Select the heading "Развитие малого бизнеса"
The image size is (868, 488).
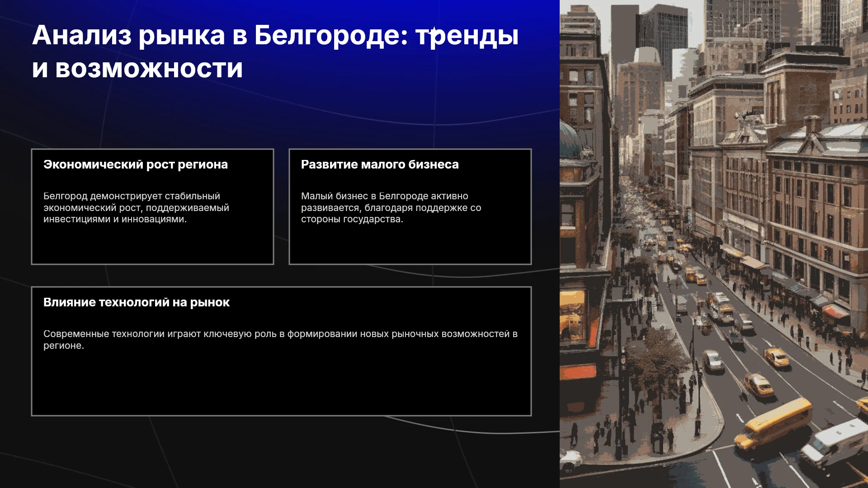pyautogui.click(x=380, y=164)
